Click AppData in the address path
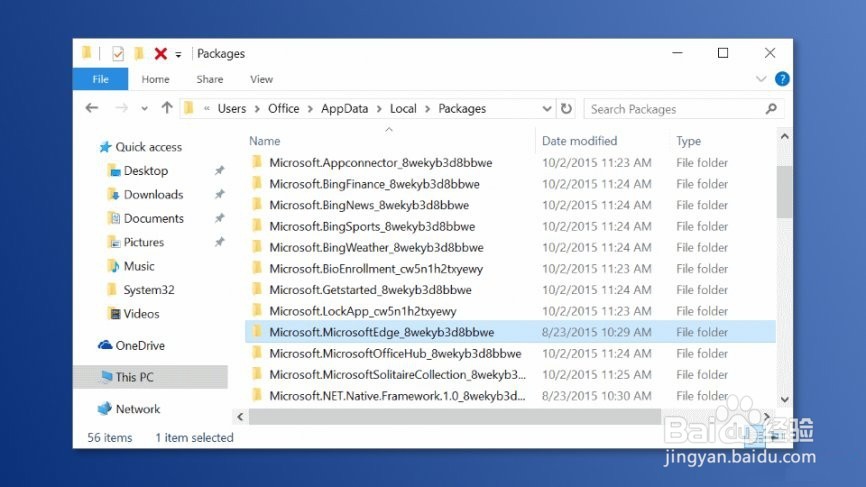This screenshot has height=487, width=866. tap(344, 109)
